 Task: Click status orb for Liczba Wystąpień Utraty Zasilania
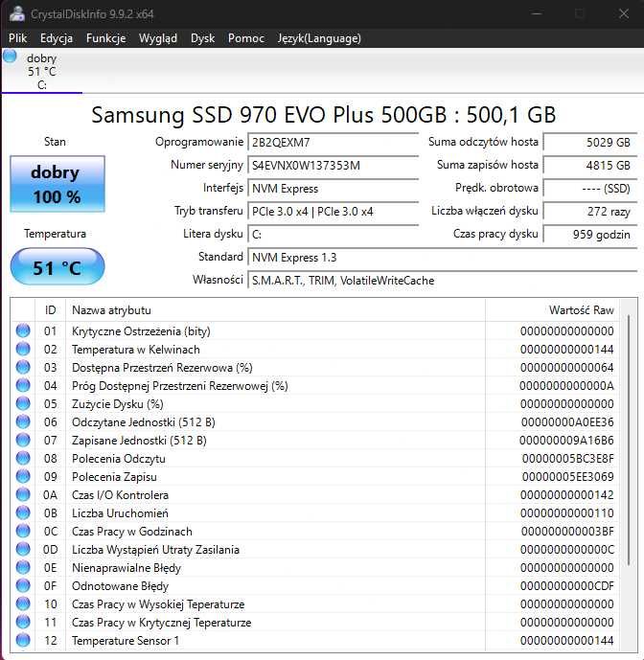pos(23,549)
